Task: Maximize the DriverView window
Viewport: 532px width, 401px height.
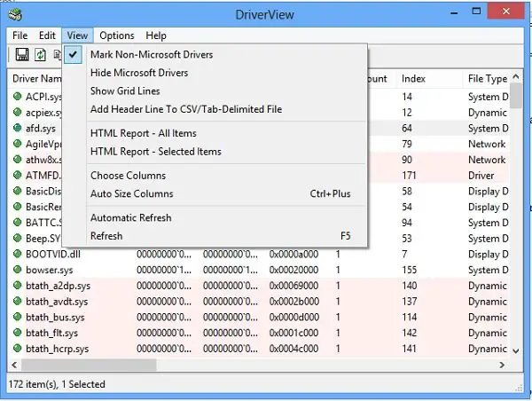Action: [476, 12]
